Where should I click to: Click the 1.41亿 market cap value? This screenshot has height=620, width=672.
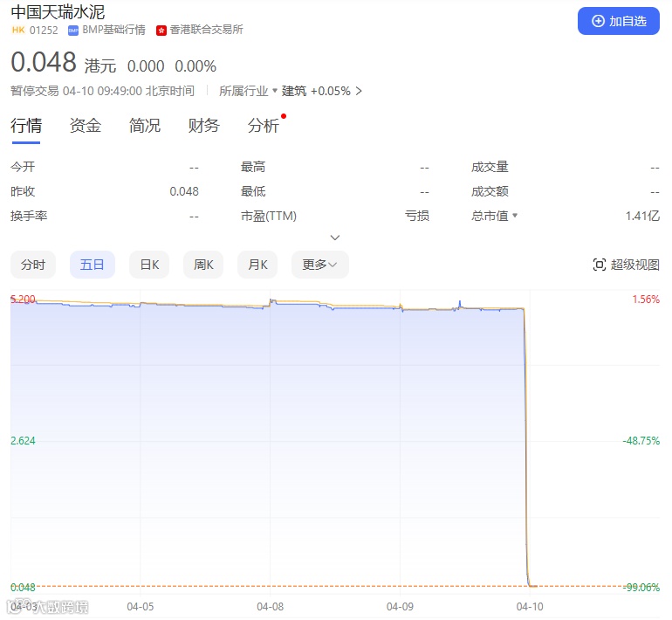point(642,216)
